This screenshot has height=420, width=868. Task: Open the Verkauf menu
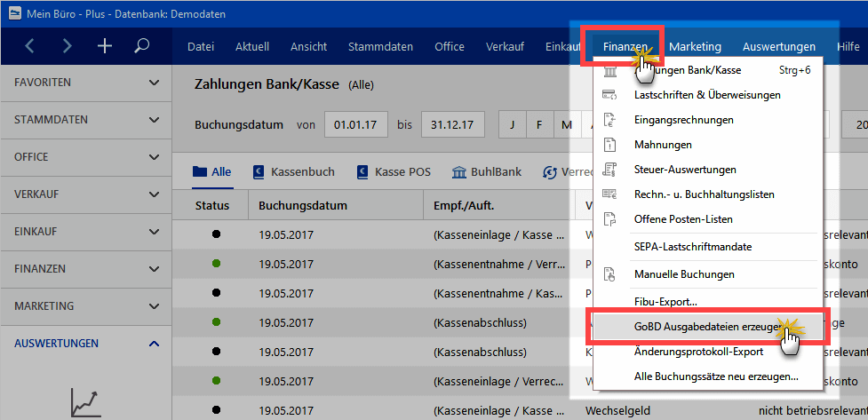coord(505,46)
